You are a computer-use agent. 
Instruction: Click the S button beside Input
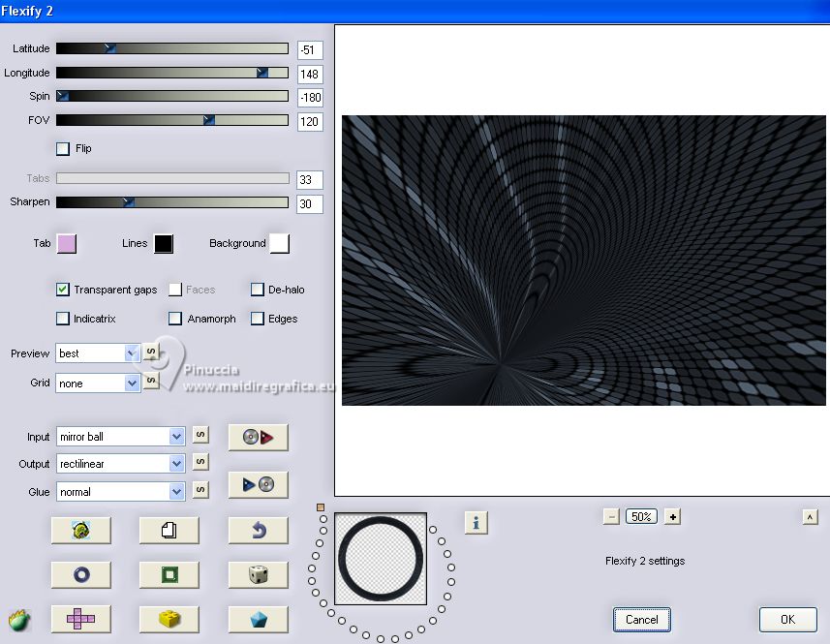(x=200, y=435)
